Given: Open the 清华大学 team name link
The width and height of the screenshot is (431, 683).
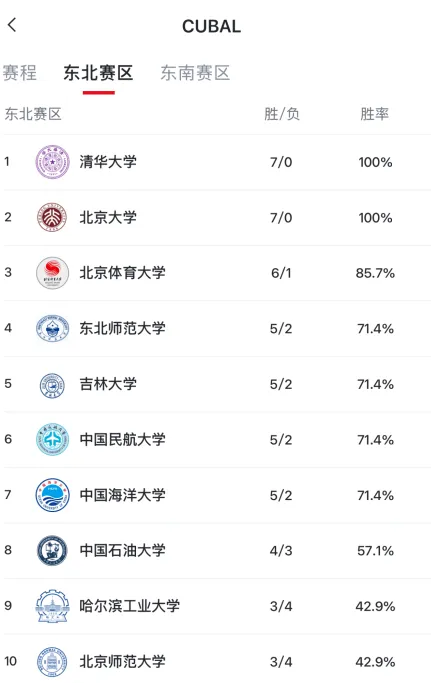Looking at the screenshot, I should (108, 162).
